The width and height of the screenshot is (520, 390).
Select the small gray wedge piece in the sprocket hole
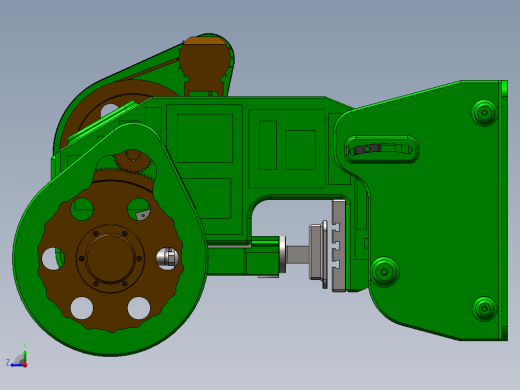(142, 215)
